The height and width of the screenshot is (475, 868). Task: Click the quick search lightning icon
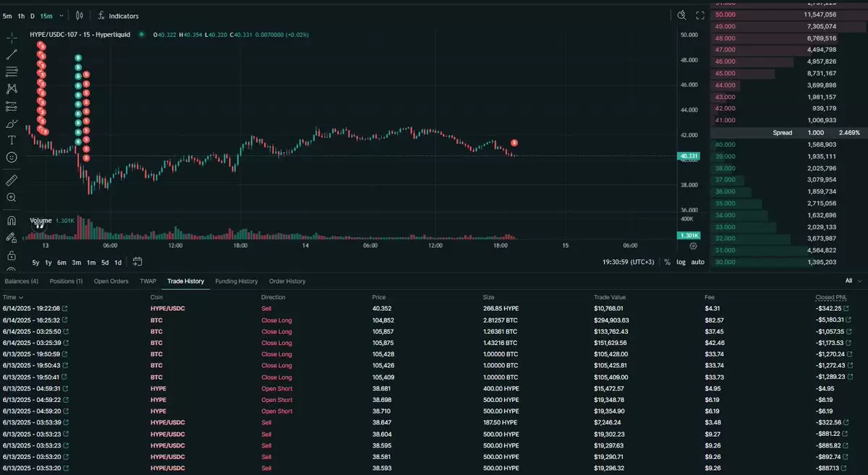pyautogui.click(x=681, y=15)
